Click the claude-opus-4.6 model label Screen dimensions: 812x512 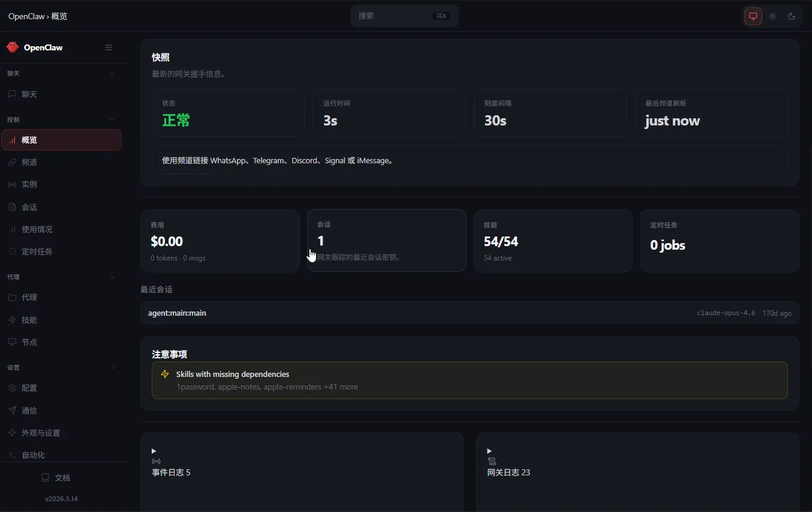726,313
